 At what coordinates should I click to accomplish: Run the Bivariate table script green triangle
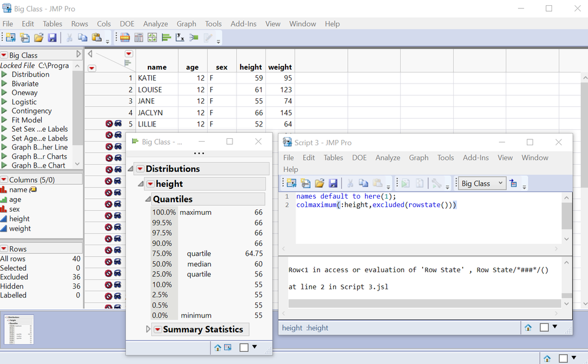pos(5,84)
